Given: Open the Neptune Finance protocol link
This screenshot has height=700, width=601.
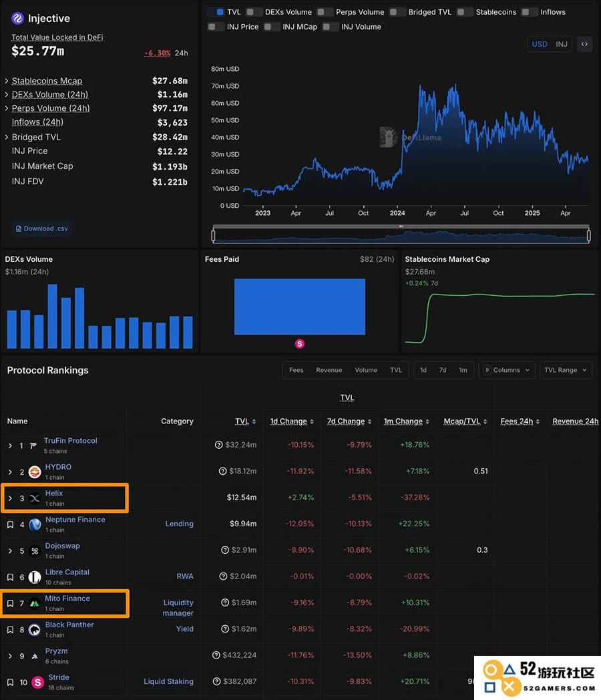Looking at the screenshot, I should click(75, 520).
